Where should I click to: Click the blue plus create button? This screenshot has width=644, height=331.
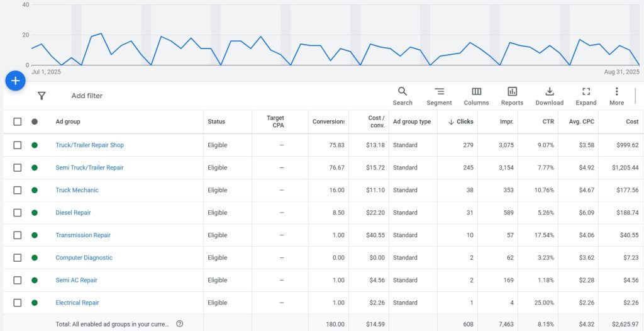click(x=15, y=81)
